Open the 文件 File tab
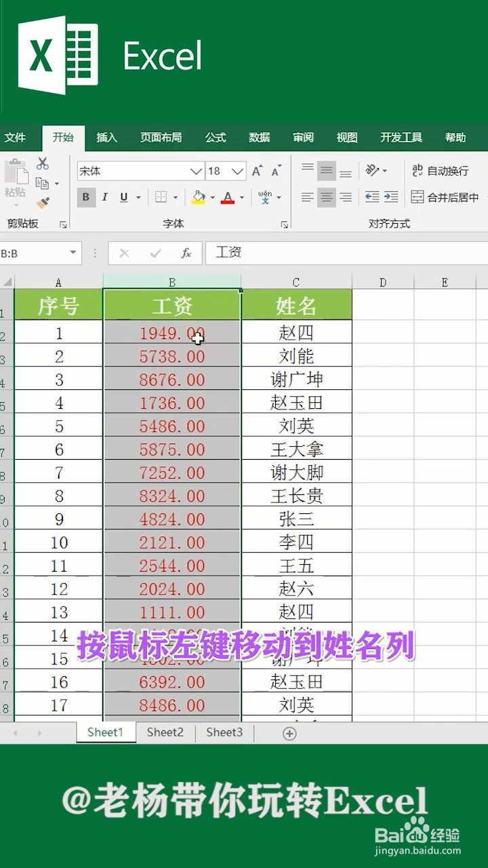 15,138
